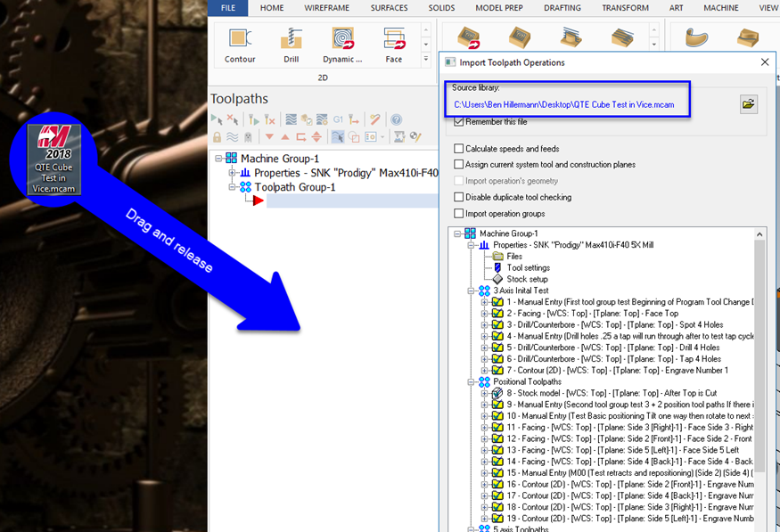The image size is (780, 532).
Task: Close the Import Toolpath Operations dialog
Action: coord(765,62)
